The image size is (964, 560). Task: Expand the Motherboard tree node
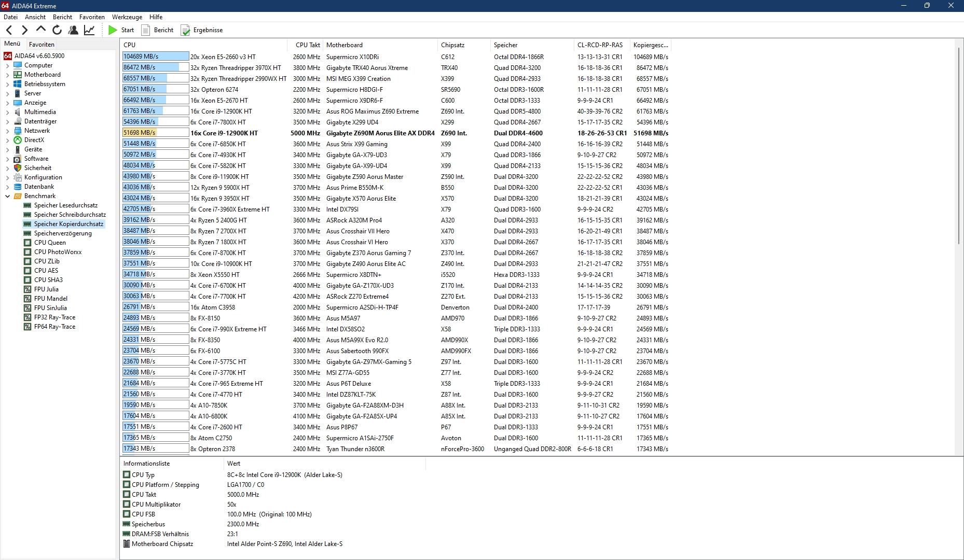pyautogui.click(x=7, y=75)
